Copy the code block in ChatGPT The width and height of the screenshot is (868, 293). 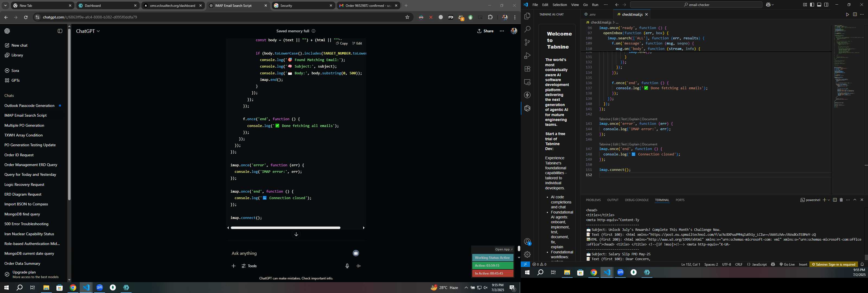pos(342,43)
